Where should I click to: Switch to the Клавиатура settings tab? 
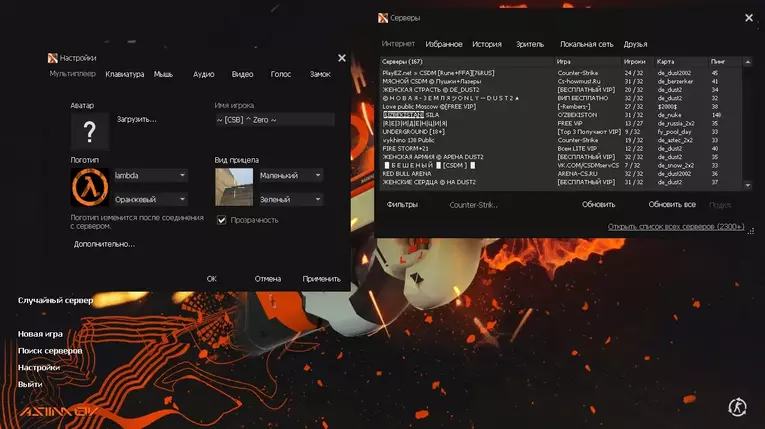(125, 74)
